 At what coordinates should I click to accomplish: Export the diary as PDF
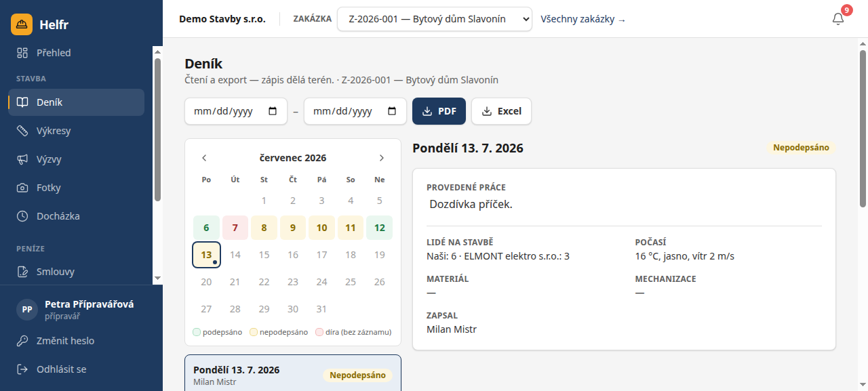tap(439, 111)
